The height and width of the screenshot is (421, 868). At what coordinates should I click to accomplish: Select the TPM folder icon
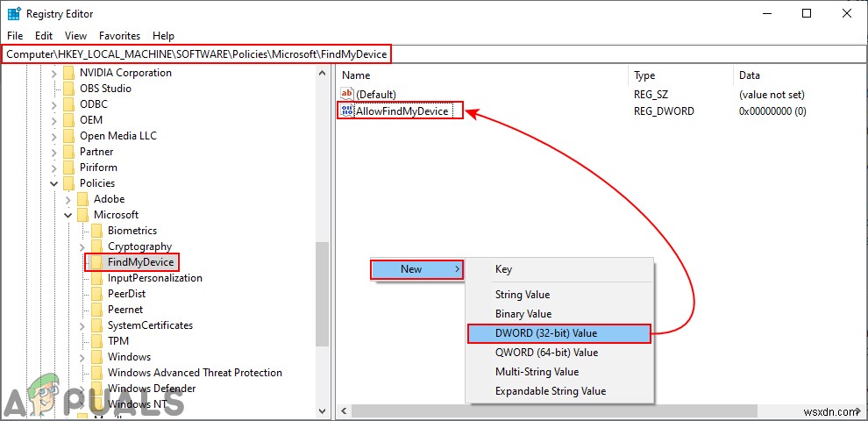click(96, 341)
